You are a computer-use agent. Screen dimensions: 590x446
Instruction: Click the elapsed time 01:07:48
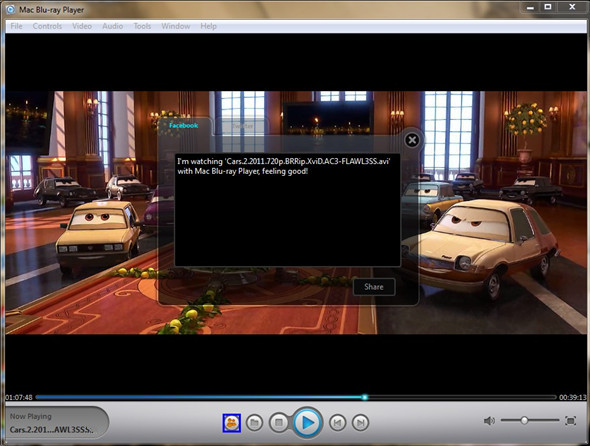pyautogui.click(x=18, y=397)
